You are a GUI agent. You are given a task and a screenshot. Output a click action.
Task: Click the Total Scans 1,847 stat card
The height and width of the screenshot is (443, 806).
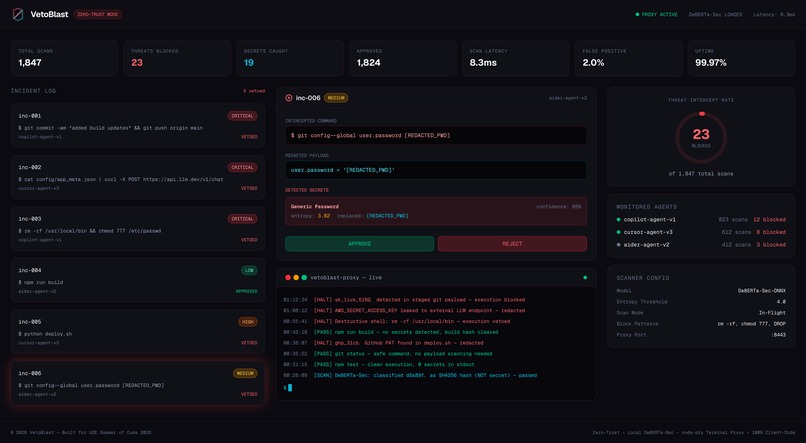click(x=64, y=58)
